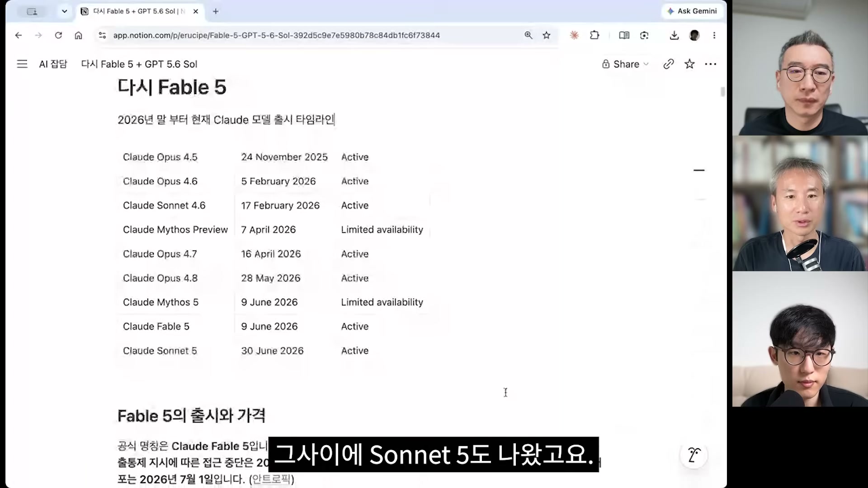Expand the tab search dropdown arrow
Screen dimensions: 868x488
coord(65,11)
